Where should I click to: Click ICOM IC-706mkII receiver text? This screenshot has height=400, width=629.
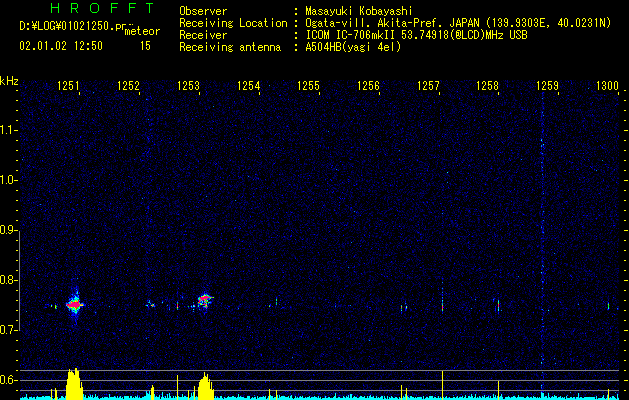click(x=416, y=35)
